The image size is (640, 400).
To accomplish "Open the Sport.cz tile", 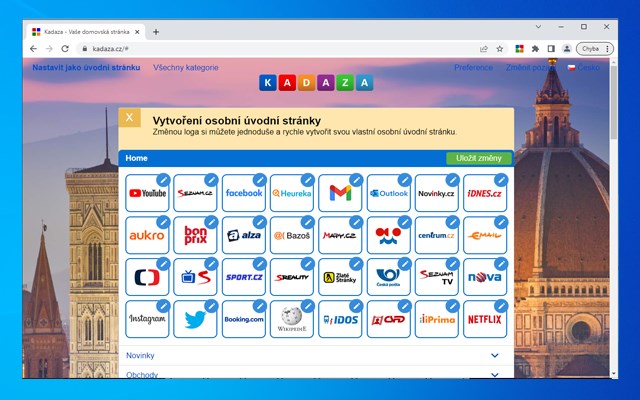I will [x=244, y=277].
